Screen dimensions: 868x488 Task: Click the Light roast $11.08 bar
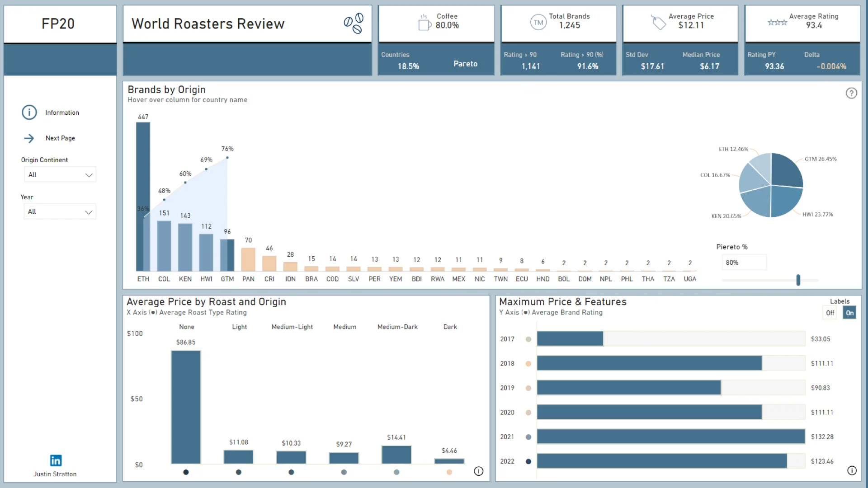coord(239,457)
